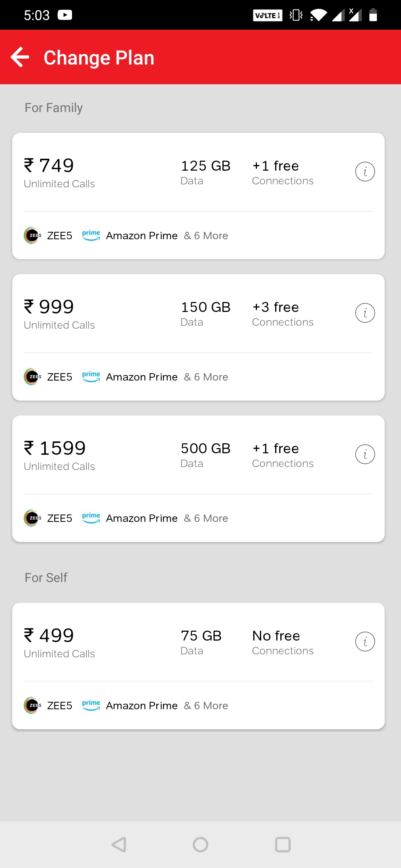Open info icon for ₹999 plan
401x868 pixels.
pyautogui.click(x=365, y=313)
